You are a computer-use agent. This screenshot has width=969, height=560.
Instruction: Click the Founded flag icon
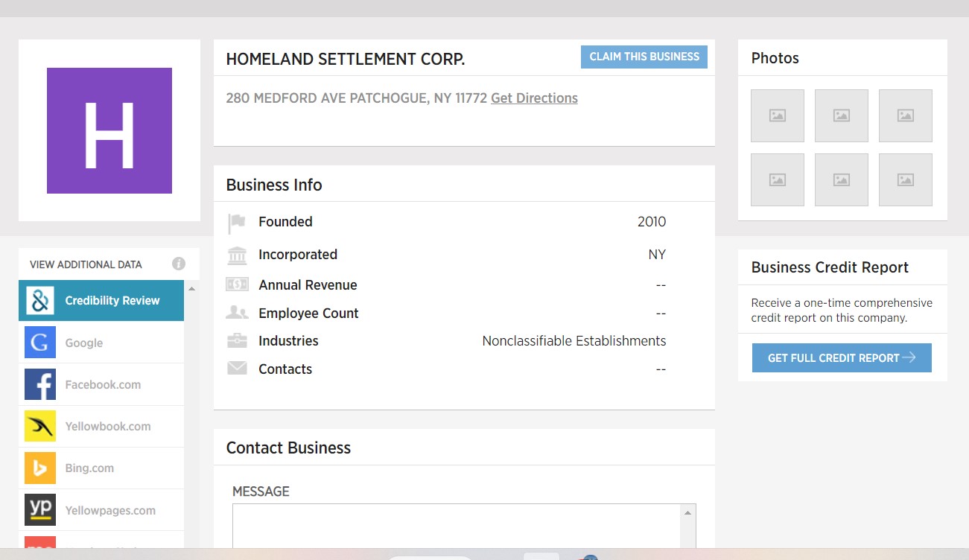(x=237, y=222)
